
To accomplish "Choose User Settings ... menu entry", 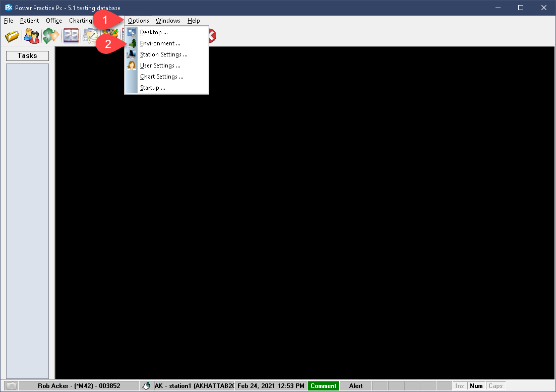I will [167, 66].
